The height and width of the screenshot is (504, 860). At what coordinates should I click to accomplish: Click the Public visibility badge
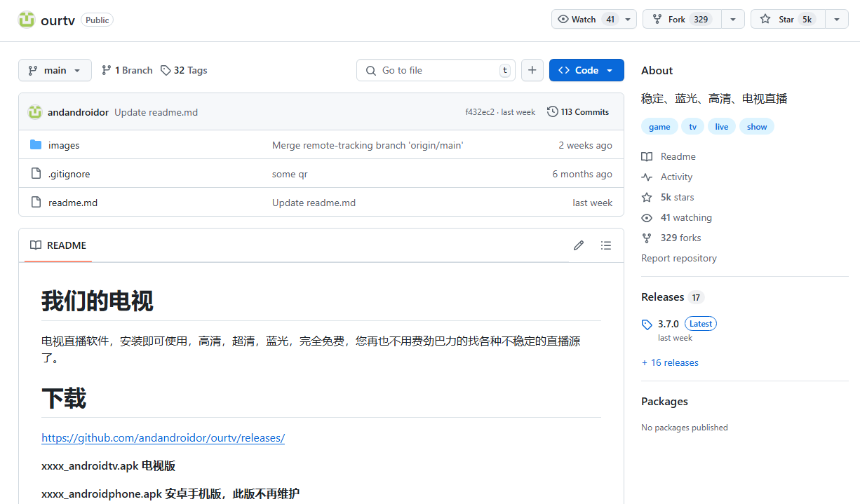97,20
